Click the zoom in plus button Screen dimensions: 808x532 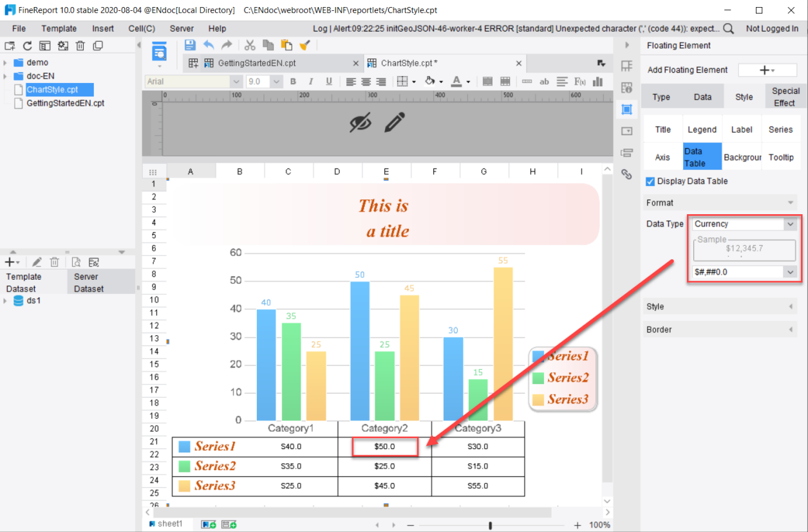[578, 525]
